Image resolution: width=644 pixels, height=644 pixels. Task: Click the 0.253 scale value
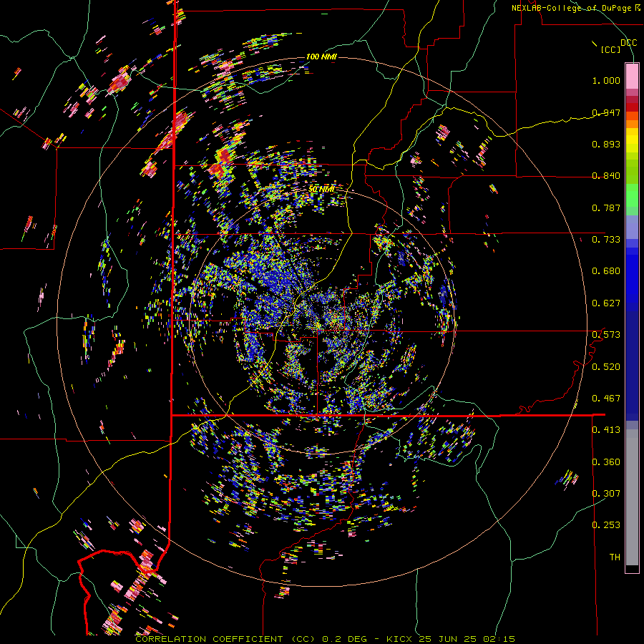(606, 525)
